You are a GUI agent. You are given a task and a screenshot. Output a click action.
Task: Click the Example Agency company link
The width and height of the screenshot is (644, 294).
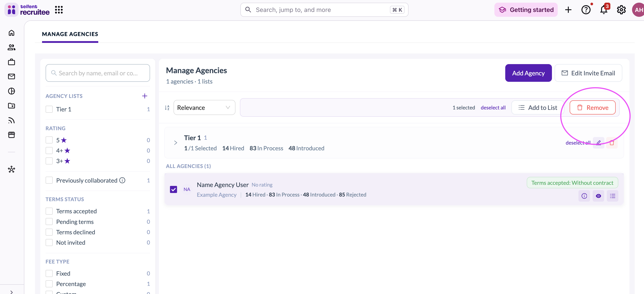tap(216, 195)
